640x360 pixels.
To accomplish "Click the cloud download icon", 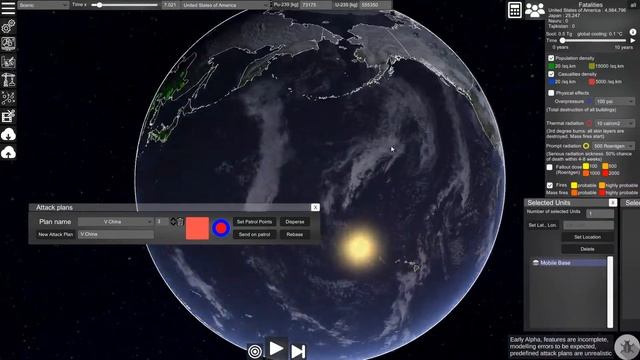I will [8, 134].
